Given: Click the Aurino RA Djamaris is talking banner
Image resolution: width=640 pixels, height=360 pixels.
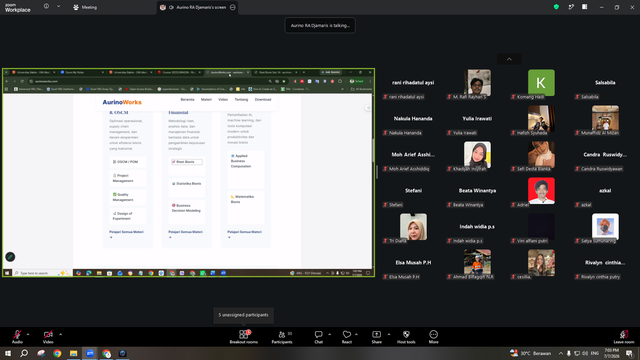Looking at the screenshot, I should click(320, 25).
